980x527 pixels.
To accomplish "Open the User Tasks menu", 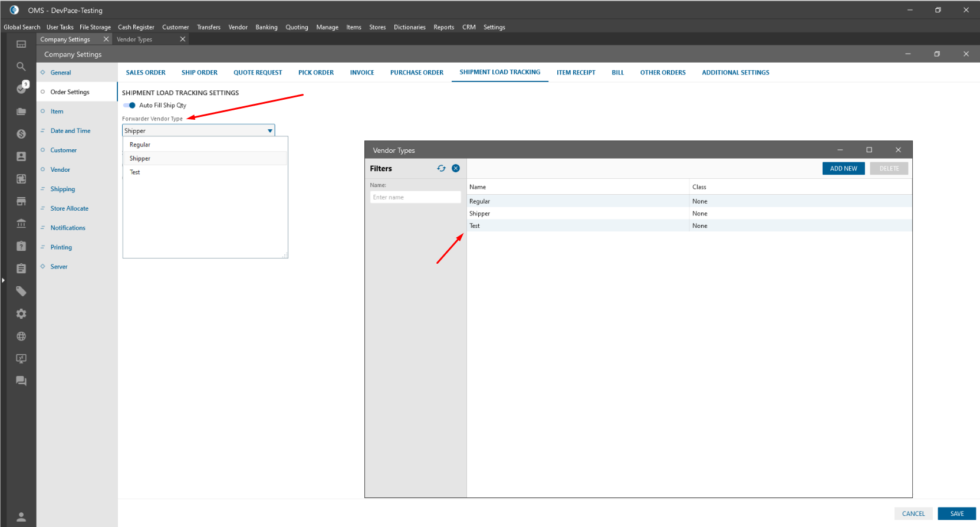I will (x=60, y=27).
